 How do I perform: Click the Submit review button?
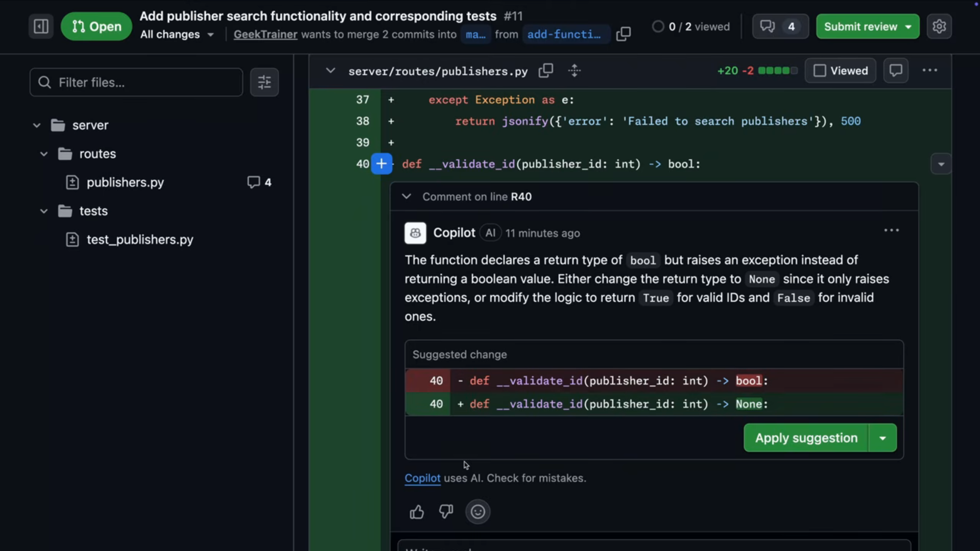[860, 27]
